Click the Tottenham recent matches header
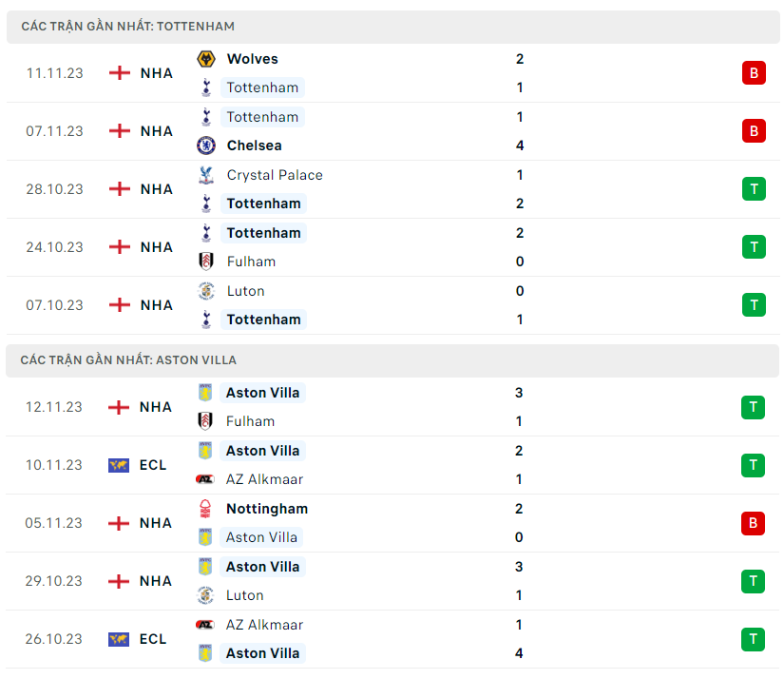This screenshot has height=679, width=784. (x=127, y=27)
